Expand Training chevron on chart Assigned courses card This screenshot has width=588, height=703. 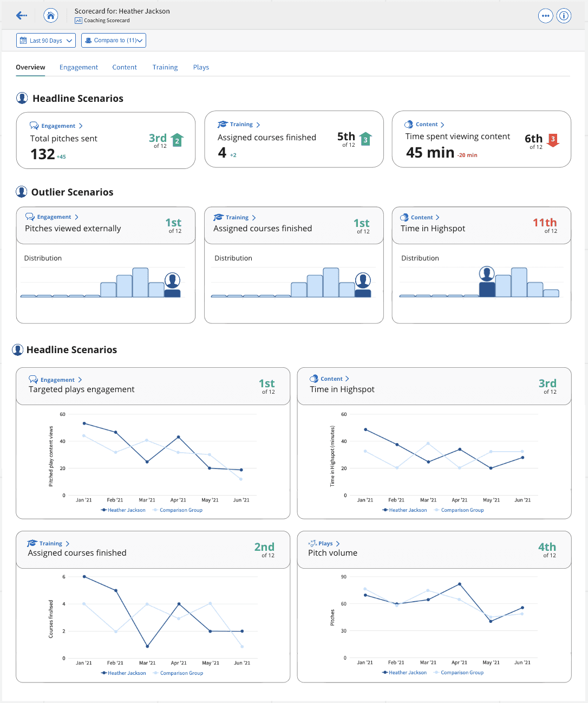[x=68, y=543]
